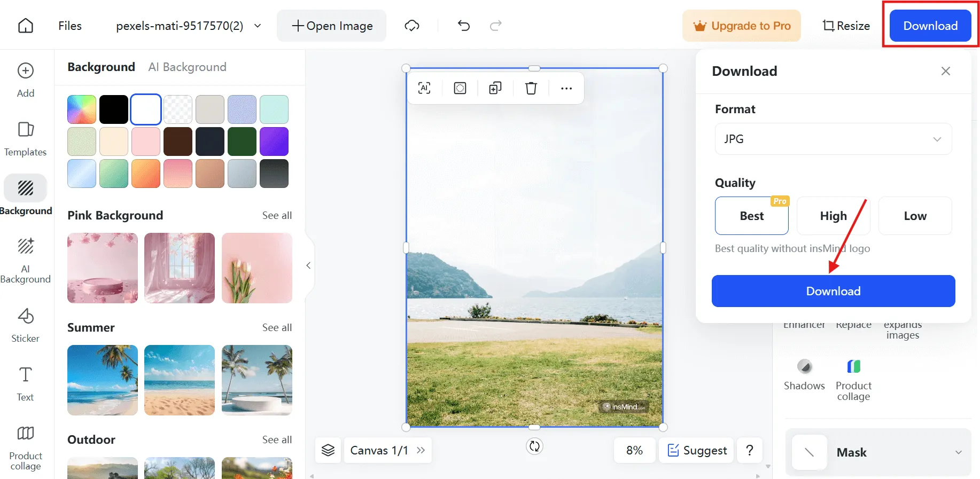
Task: Click the cloud sync icon
Action: click(411, 26)
